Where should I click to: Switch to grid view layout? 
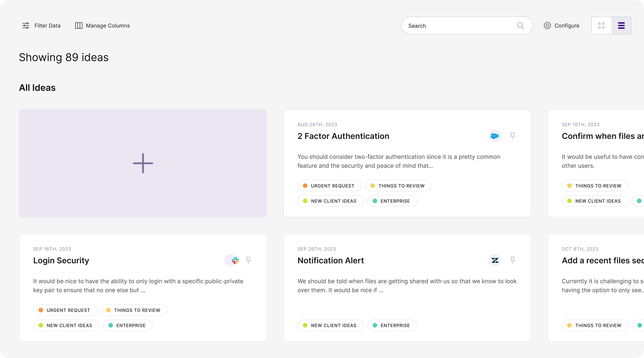tap(601, 26)
